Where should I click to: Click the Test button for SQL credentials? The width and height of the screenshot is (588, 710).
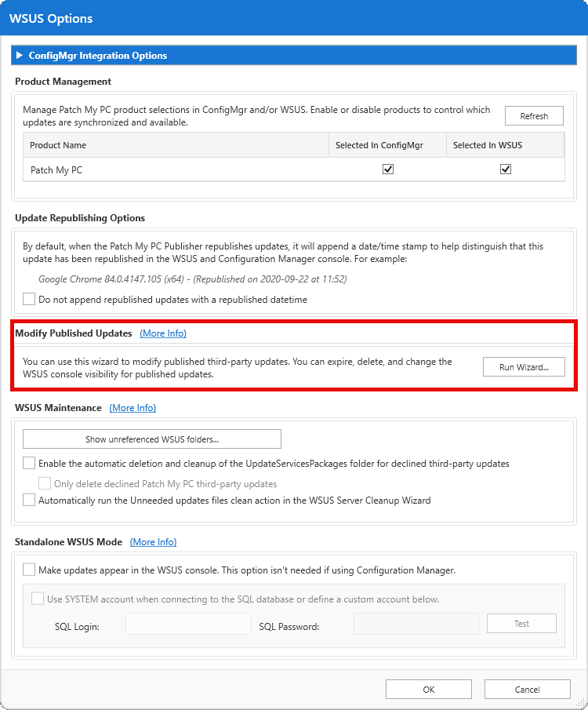(x=521, y=623)
